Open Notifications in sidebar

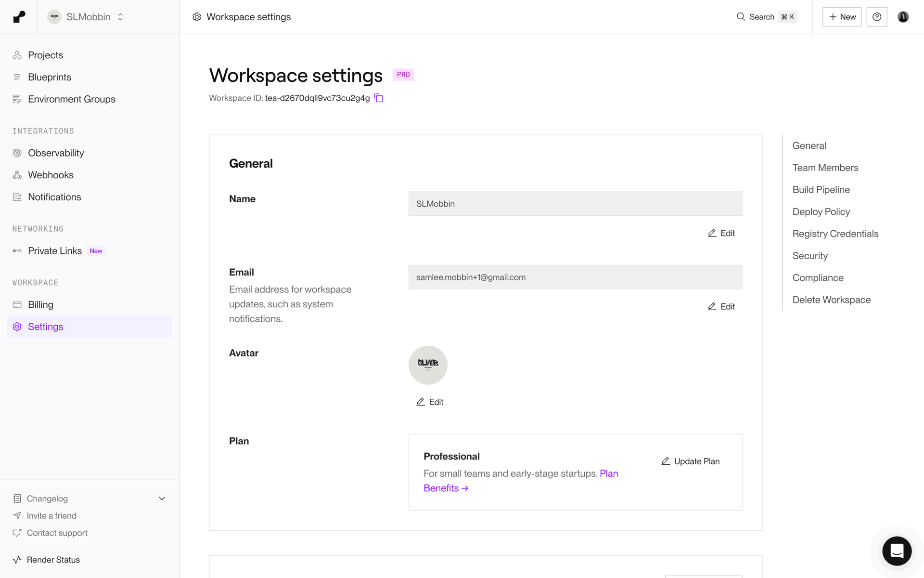(90, 197)
